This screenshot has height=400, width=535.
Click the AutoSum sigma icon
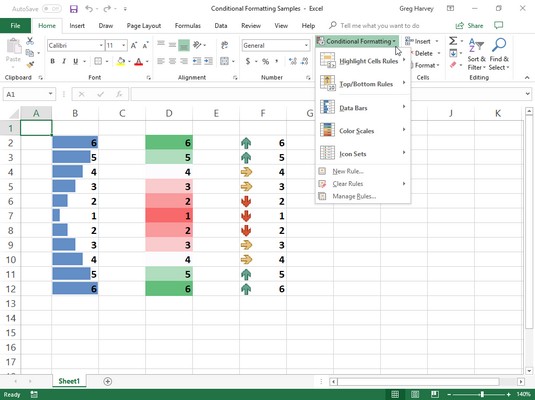click(453, 41)
